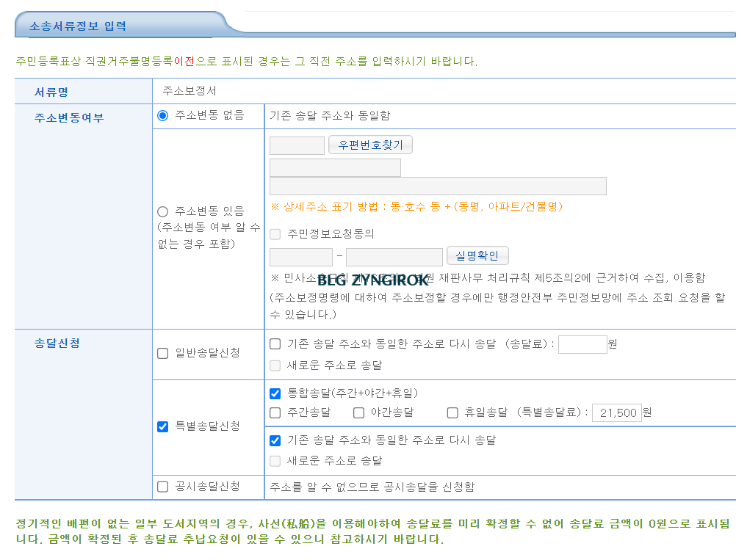Check 새로운 주소로 송달 under 특별송달신청
Viewport: 747px width, 560px height.
coord(275,461)
